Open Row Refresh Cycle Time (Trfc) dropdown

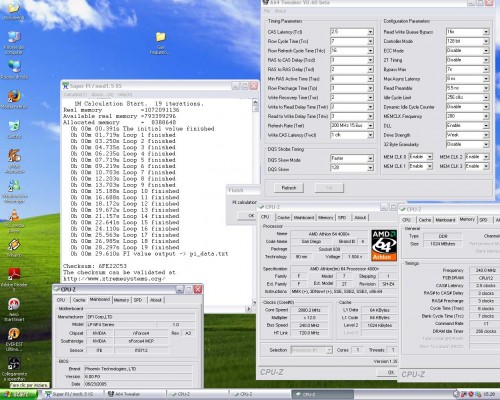370,51
